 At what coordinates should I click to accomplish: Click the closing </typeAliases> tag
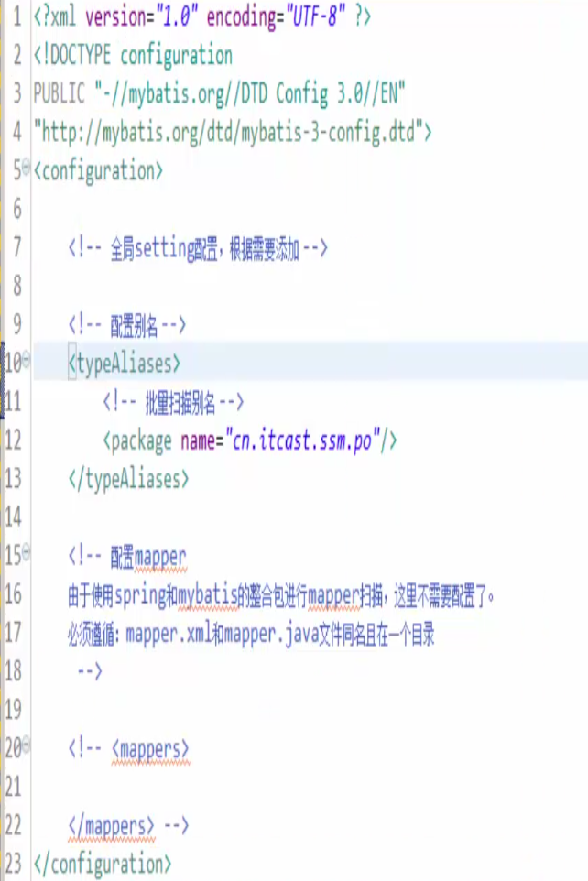pyautogui.click(x=129, y=480)
